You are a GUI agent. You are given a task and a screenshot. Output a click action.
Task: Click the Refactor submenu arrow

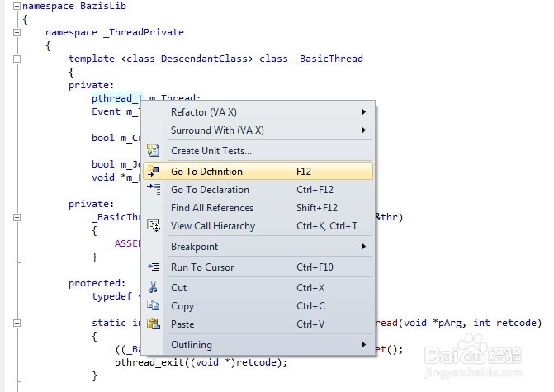(x=364, y=112)
